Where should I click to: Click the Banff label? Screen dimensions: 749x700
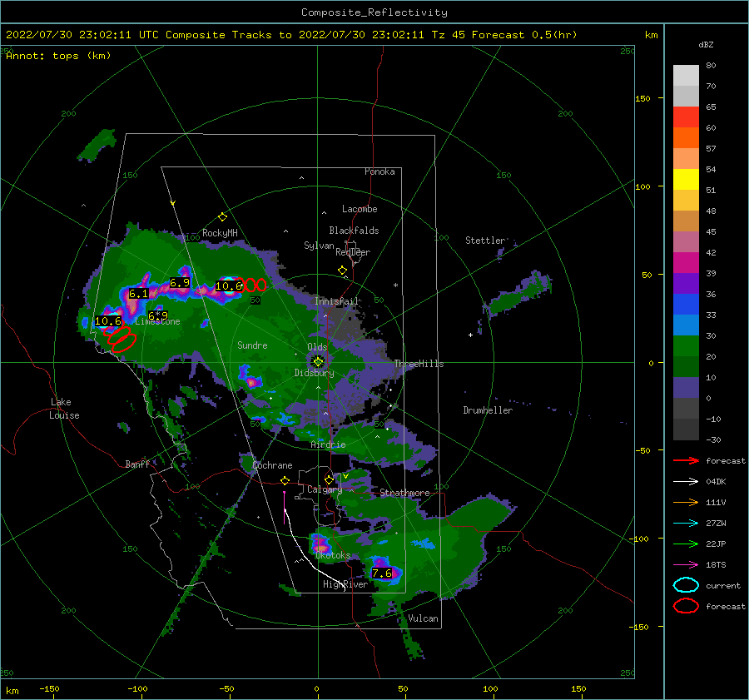[137, 464]
